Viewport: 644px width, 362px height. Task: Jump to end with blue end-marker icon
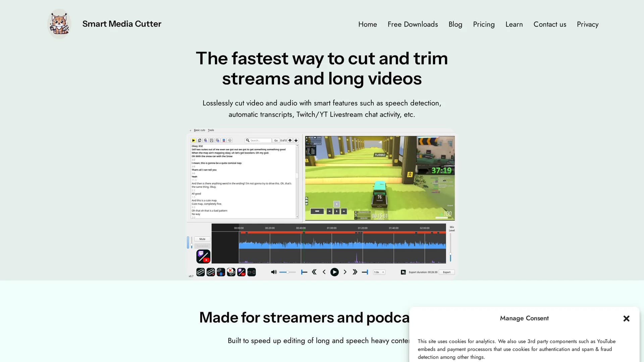(365, 272)
